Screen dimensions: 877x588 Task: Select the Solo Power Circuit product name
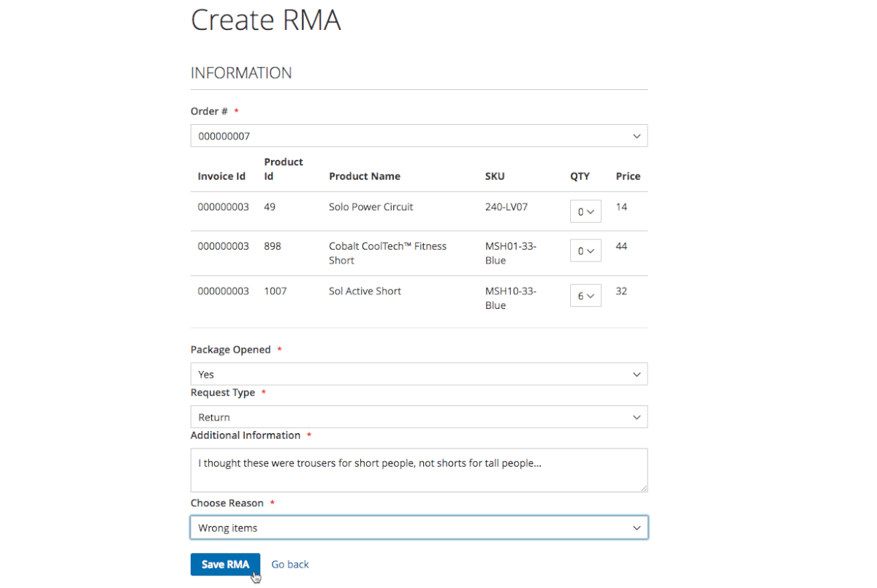tap(371, 207)
